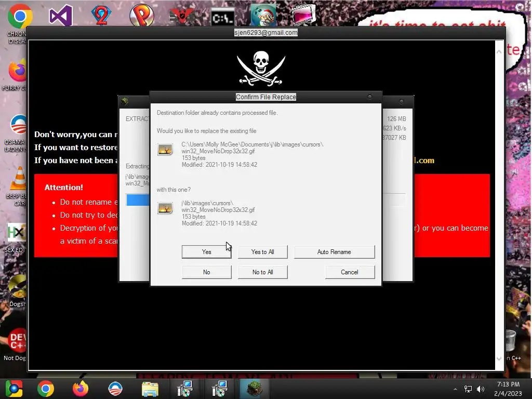
Task: Click the existing file's GIF thumbnail
Action: pyautogui.click(x=165, y=149)
